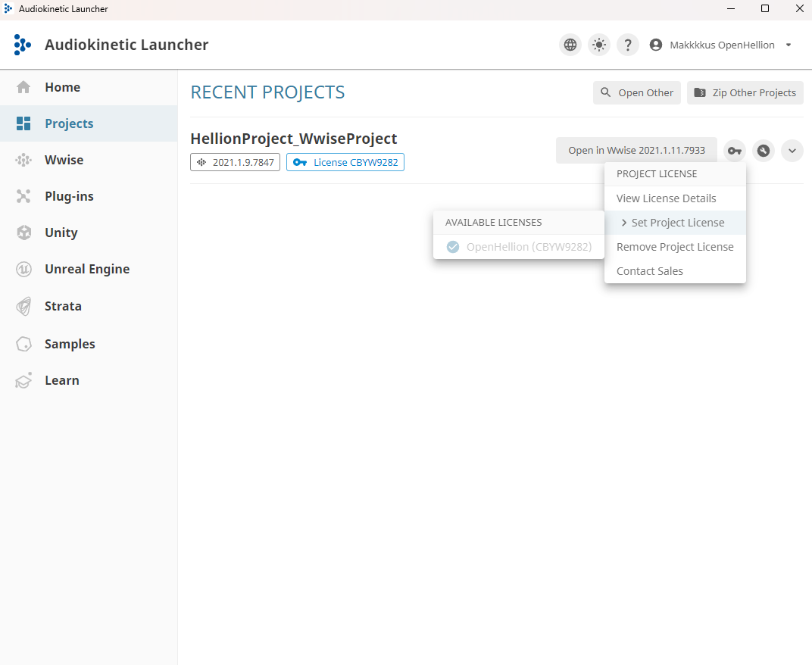Open the help question mark menu
This screenshot has width=812, height=665.
tap(628, 45)
